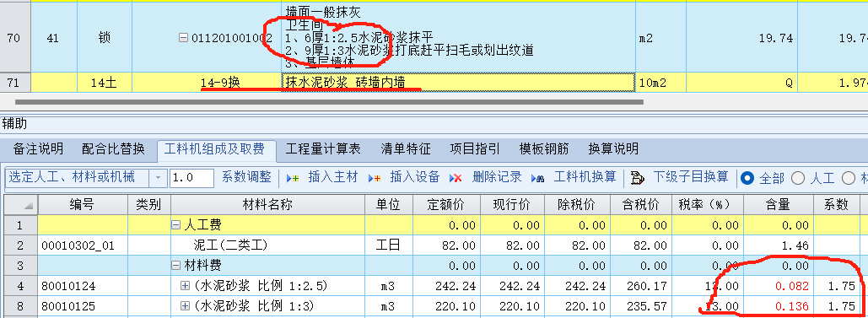Click code cell 80010124
The image size is (868, 318).
pos(83,287)
